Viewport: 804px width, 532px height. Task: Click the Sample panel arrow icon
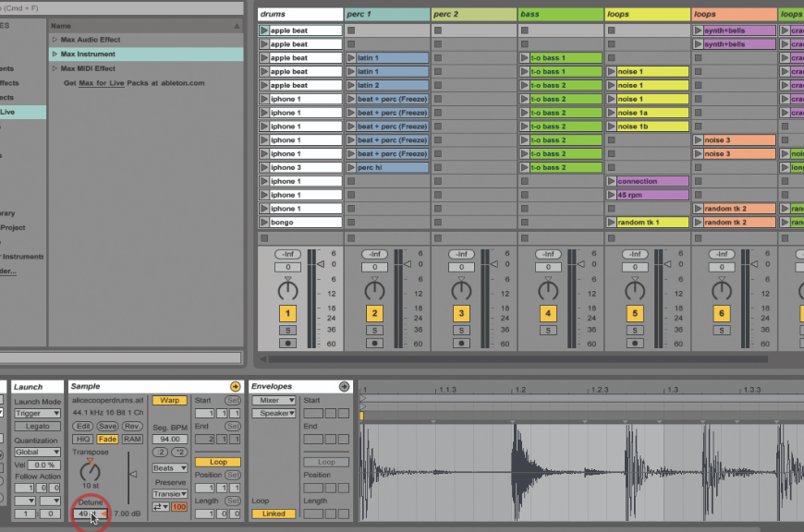click(x=235, y=386)
